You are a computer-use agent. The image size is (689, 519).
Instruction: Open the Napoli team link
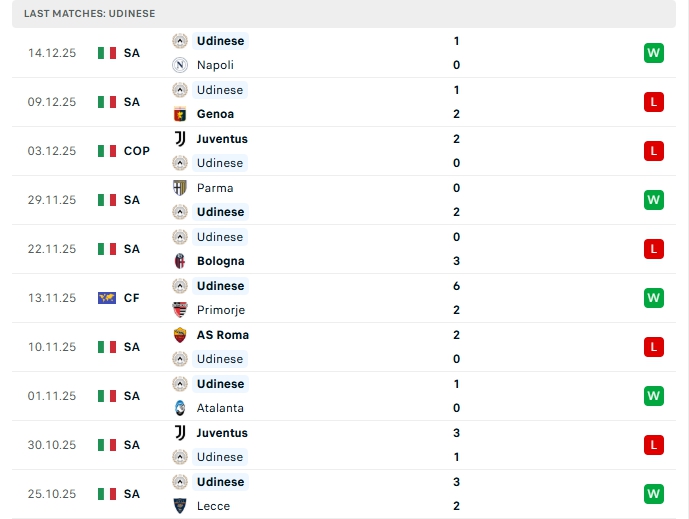(x=215, y=65)
